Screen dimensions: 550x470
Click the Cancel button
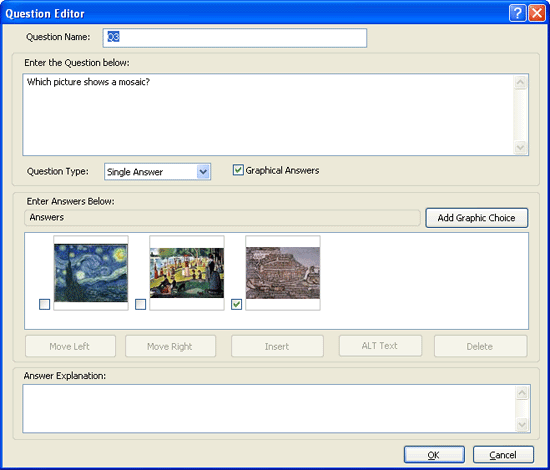click(x=503, y=455)
